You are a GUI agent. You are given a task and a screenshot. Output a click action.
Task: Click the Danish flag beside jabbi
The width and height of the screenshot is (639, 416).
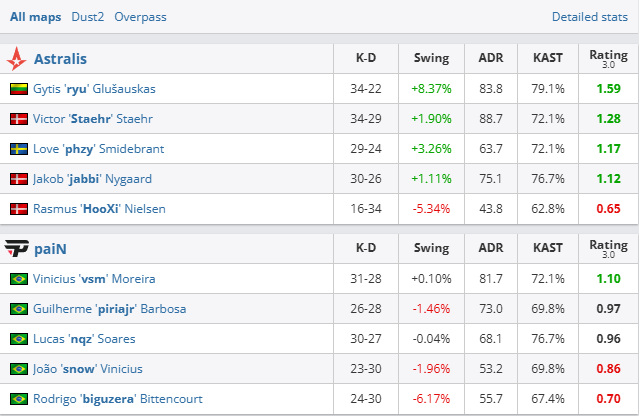point(18,179)
